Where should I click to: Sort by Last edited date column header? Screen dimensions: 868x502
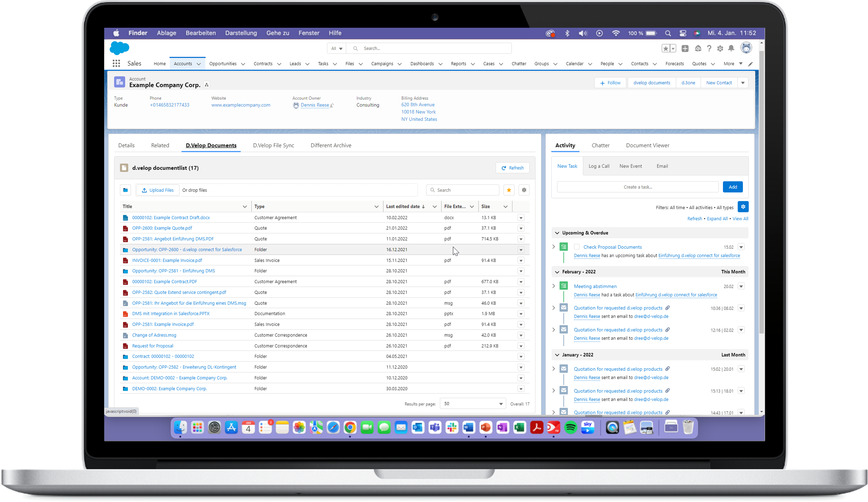(x=403, y=207)
